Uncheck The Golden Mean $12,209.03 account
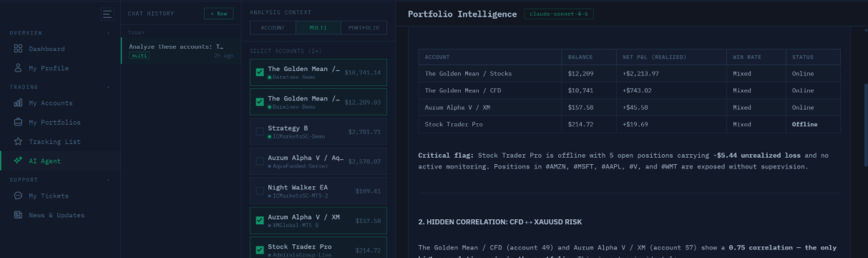 tap(260, 102)
